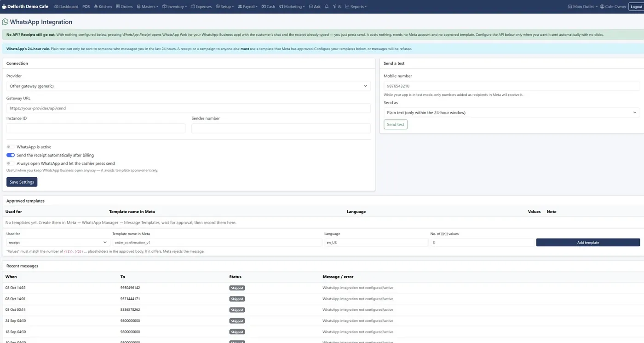The width and height of the screenshot is (644, 343).
Task: Click the Send test button
Action: (396, 124)
